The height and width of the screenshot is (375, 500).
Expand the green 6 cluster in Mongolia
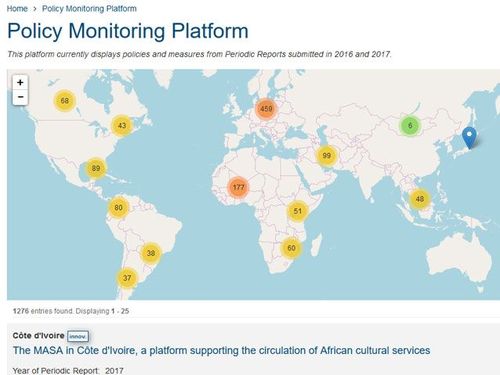[x=410, y=126]
